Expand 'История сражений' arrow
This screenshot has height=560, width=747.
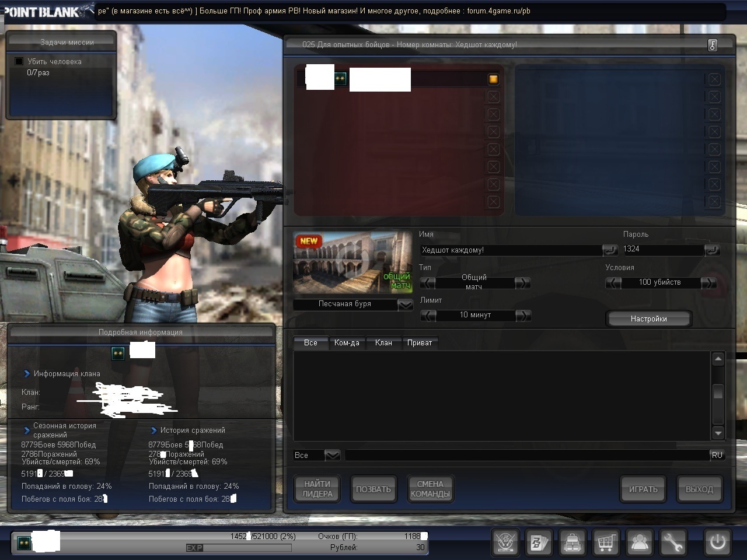click(153, 430)
